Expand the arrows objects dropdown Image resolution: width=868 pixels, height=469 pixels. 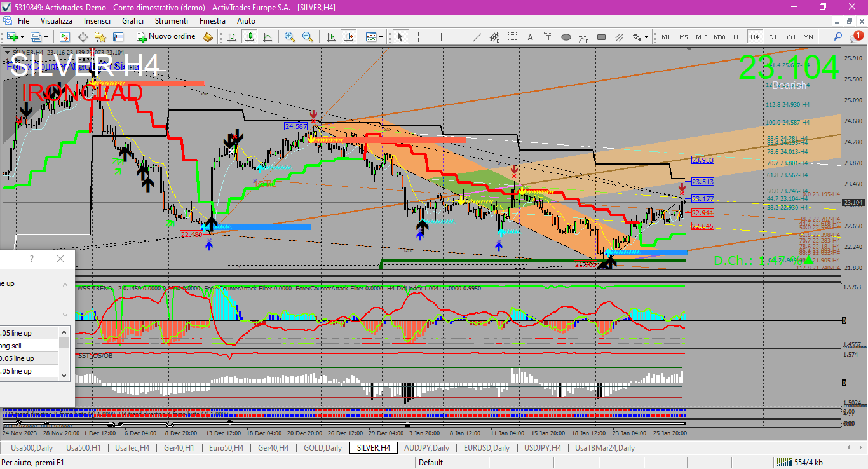[x=646, y=37]
